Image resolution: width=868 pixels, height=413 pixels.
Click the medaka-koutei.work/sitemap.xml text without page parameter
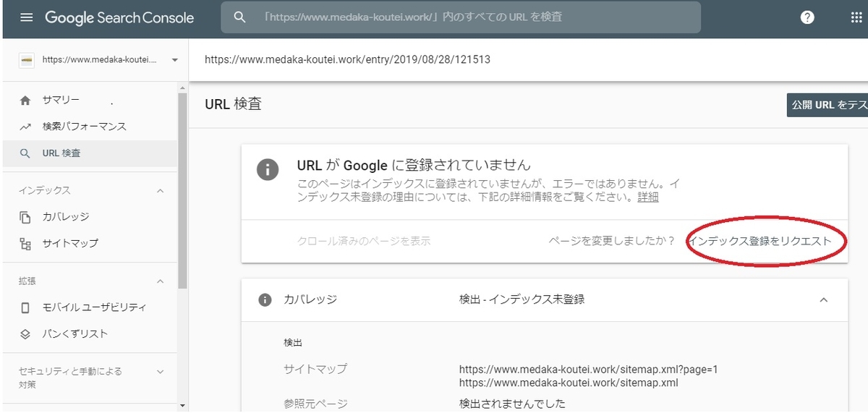[569, 382]
